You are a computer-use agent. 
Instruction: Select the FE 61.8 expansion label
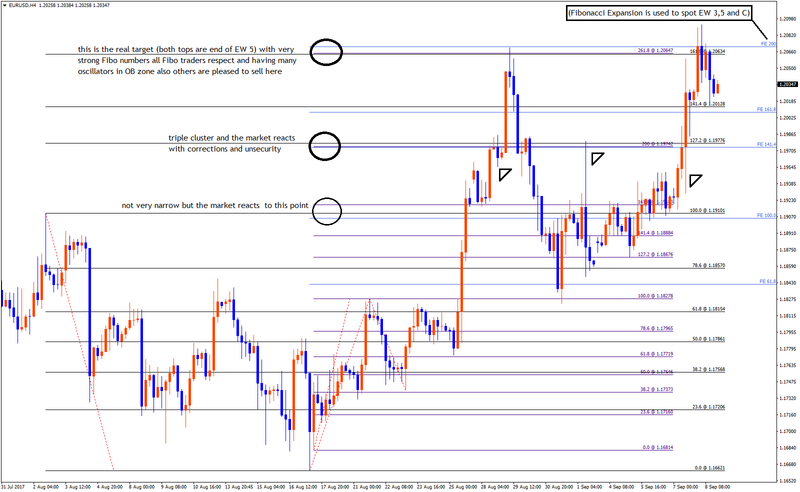pos(768,281)
